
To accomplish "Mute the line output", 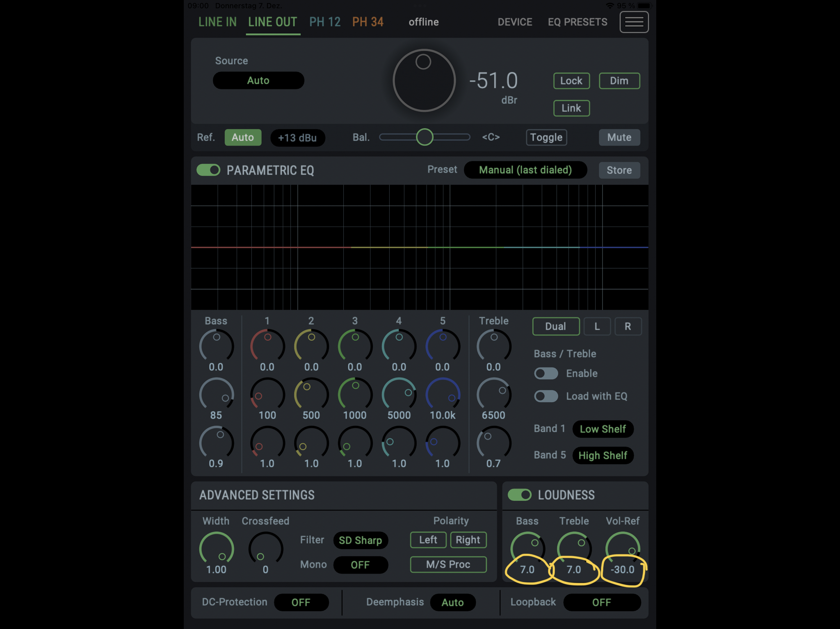I will click(x=619, y=137).
